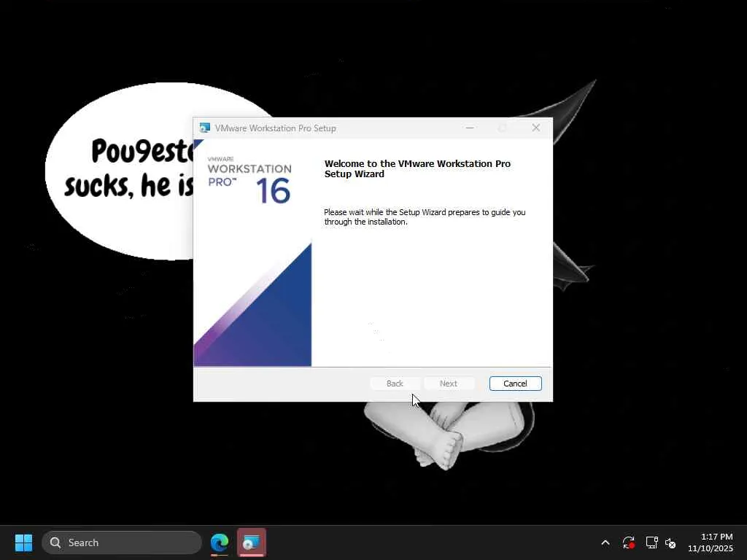This screenshot has width=747, height=560.
Task: Open the network status tray icon
Action: click(651, 542)
